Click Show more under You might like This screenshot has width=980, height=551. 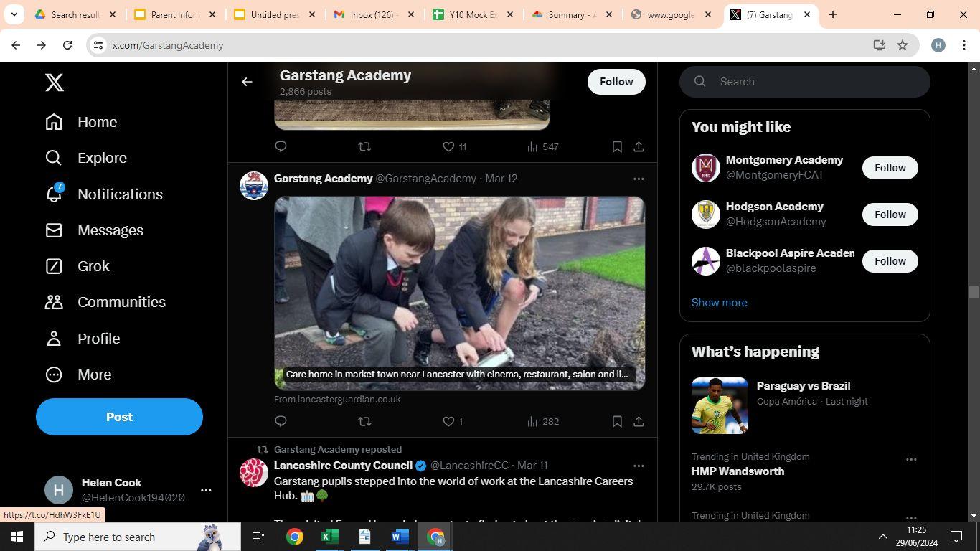pyautogui.click(x=719, y=303)
